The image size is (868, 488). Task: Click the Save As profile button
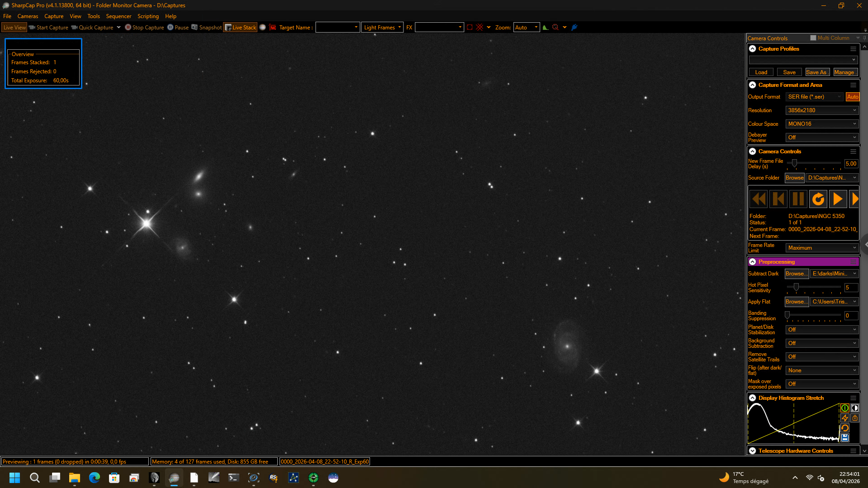click(x=817, y=72)
